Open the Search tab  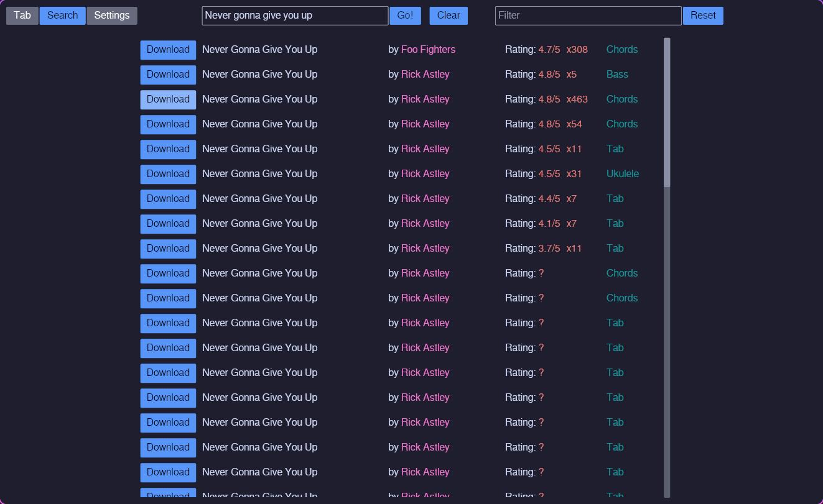tap(62, 16)
